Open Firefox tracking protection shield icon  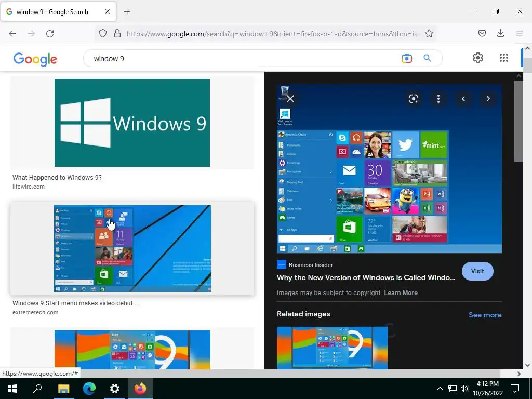point(103,34)
